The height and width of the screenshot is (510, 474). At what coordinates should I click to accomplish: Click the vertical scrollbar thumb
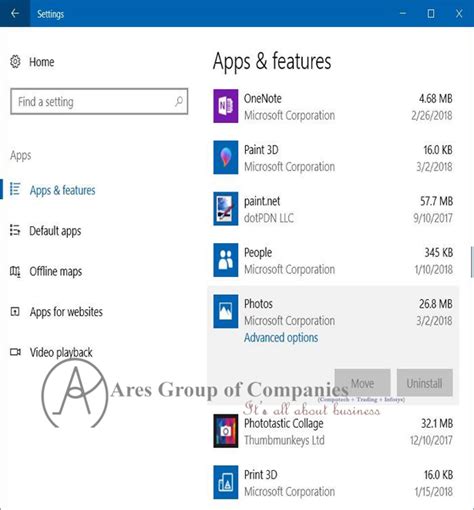[472, 262]
